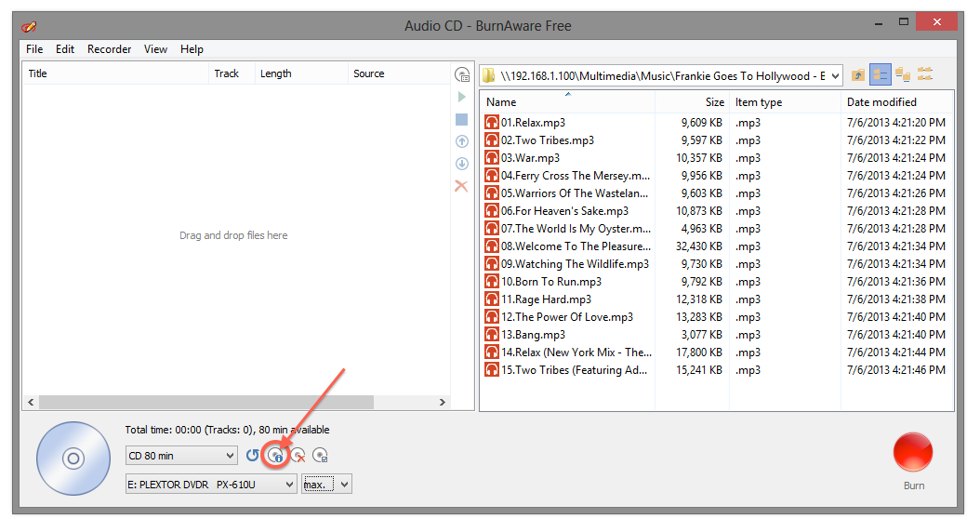Click the add tracks disc icon
This screenshot has height=532, width=980.
(x=462, y=75)
